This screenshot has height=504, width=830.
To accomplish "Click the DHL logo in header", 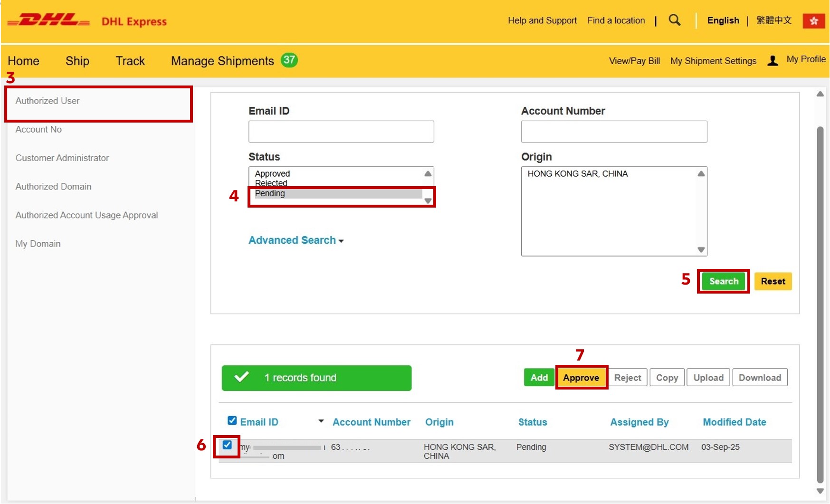I will point(48,21).
